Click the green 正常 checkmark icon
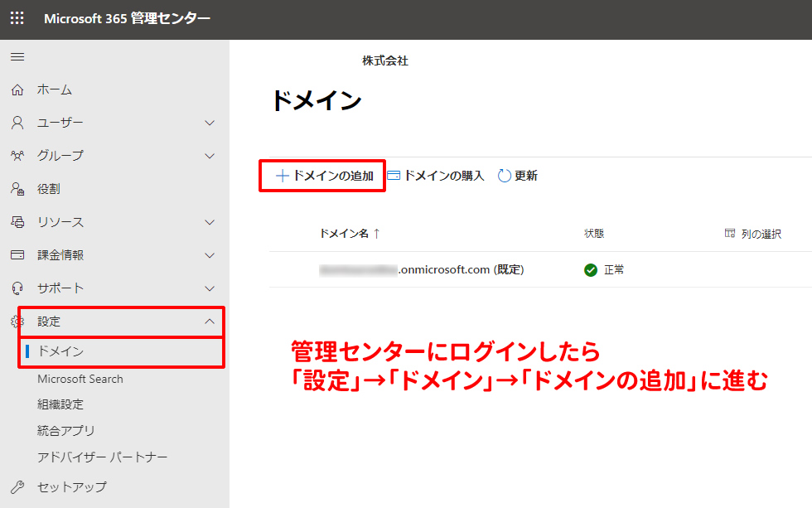Image resolution: width=812 pixels, height=508 pixels. (590, 270)
